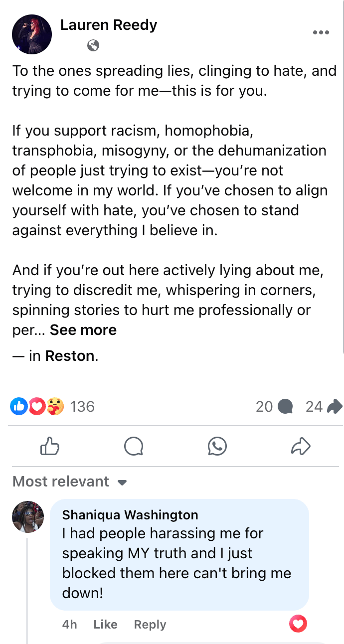Click the blue like reaction emoji
Image resolution: width=344 pixels, height=644 pixels.
[x=17, y=407]
